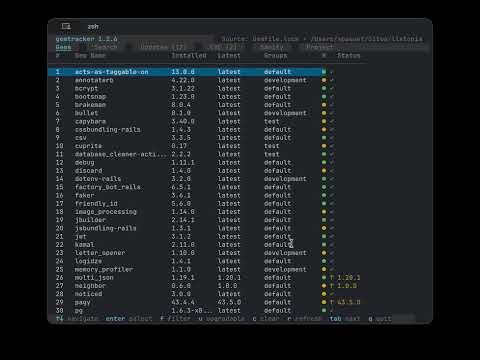Click the upgrade arrow 43.5.0 for pagy
This screenshot has height=360, width=480.
[345, 302]
